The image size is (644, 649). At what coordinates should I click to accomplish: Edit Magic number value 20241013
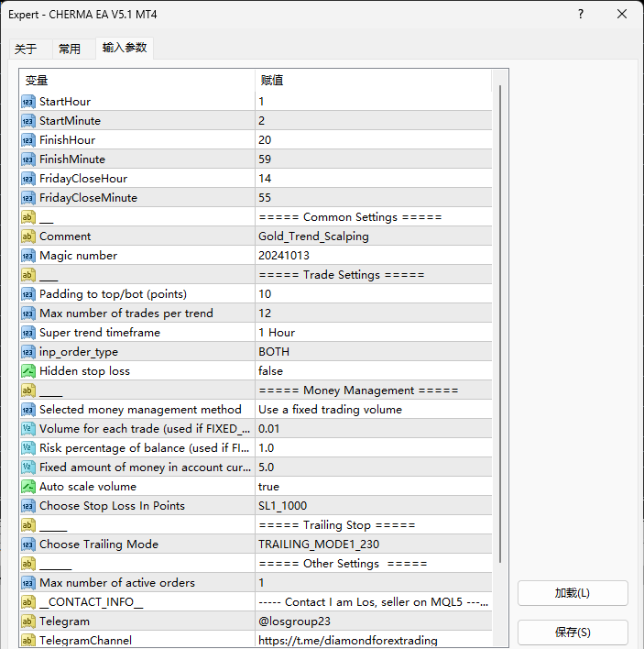point(374,256)
